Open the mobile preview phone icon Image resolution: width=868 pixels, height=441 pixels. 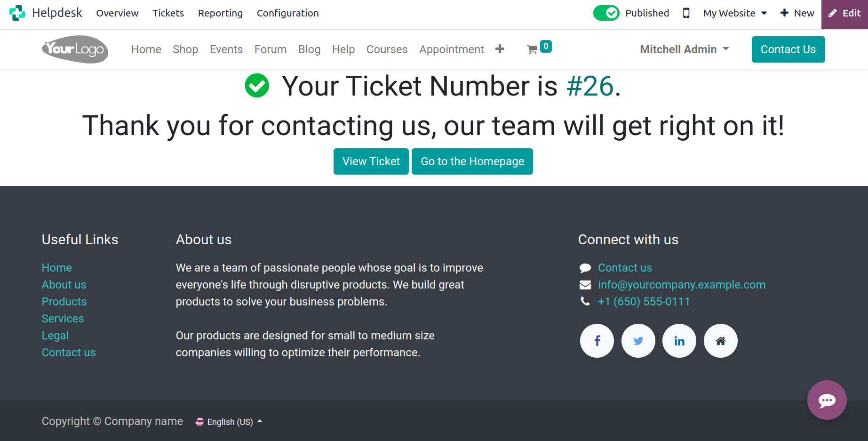pos(686,13)
